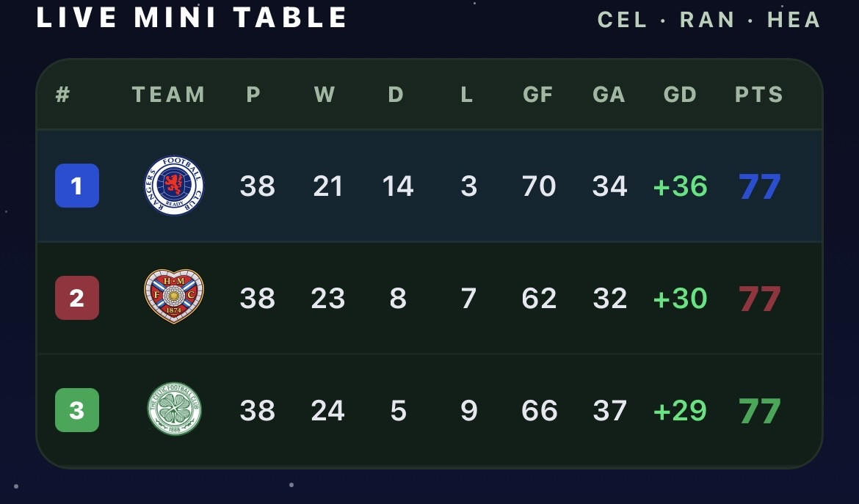Select the green position 3 badge
Image resolution: width=859 pixels, height=504 pixels.
(77, 410)
